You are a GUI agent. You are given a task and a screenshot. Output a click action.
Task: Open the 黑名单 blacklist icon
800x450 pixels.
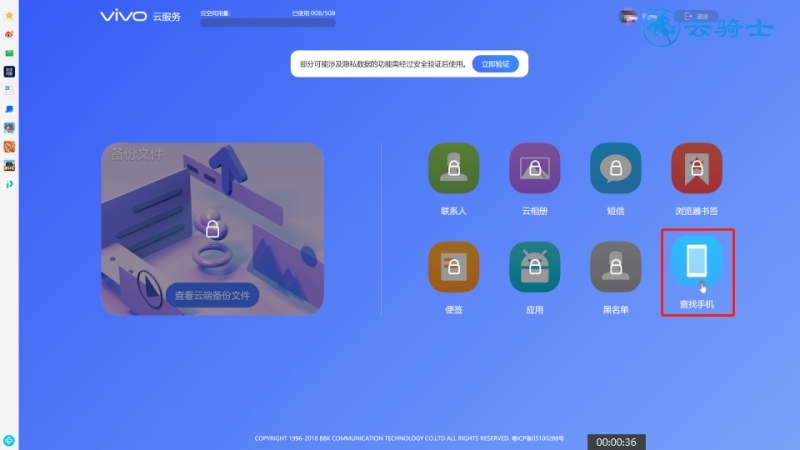tap(616, 267)
